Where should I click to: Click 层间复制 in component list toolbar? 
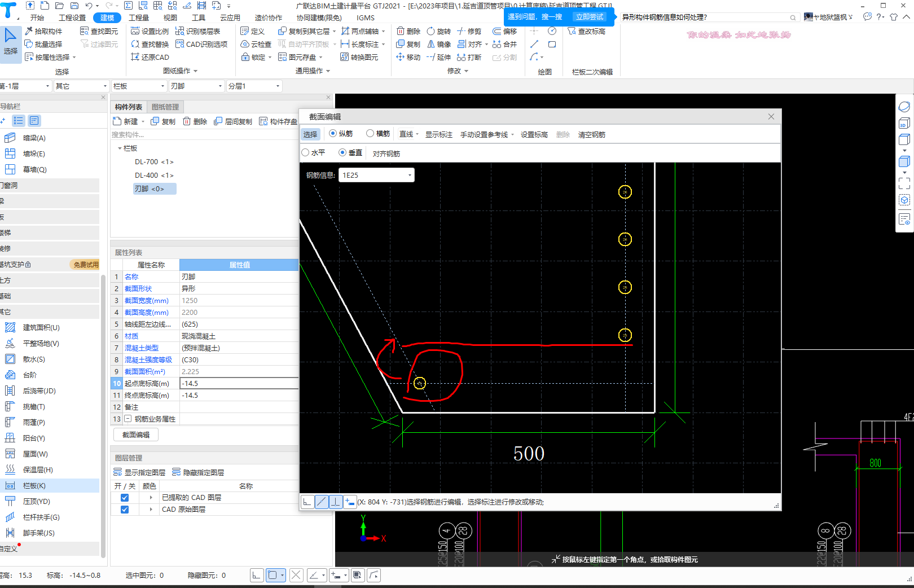[233, 121]
